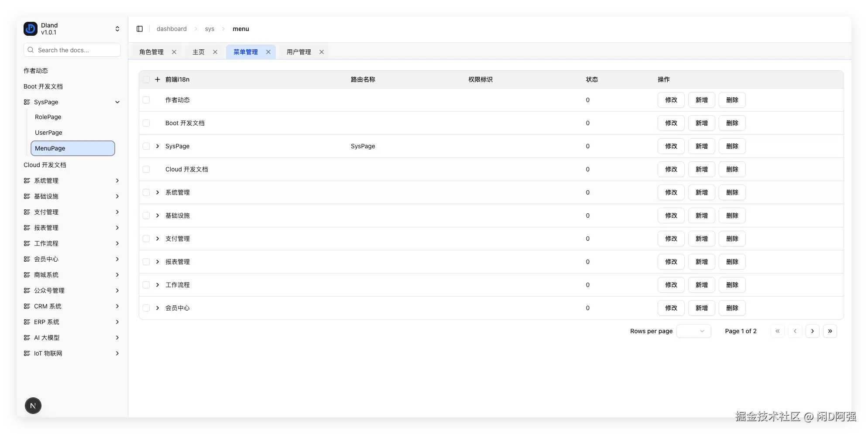
Task: Switch to the 用户管理 tab
Action: (298, 51)
